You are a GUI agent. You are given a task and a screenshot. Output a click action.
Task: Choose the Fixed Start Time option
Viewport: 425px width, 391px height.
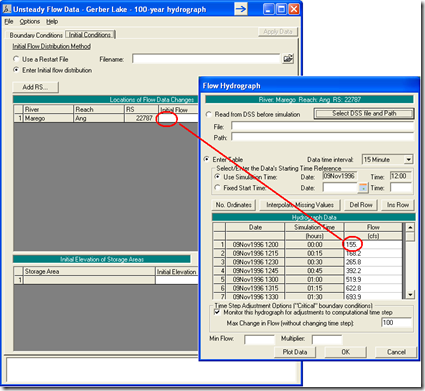pyautogui.click(x=217, y=188)
